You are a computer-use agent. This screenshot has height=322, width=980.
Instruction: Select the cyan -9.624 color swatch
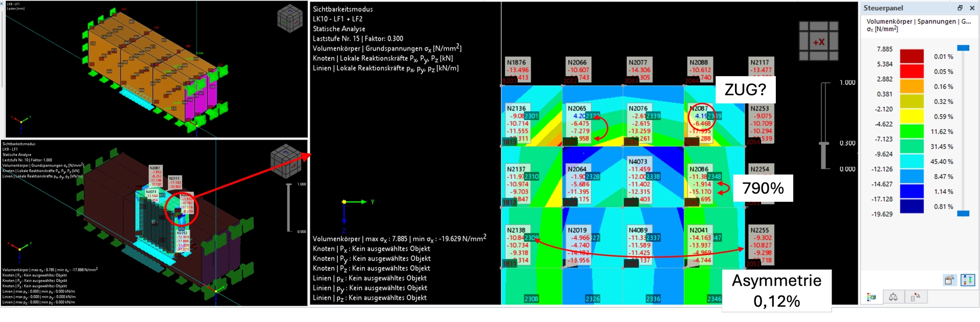coord(912,161)
